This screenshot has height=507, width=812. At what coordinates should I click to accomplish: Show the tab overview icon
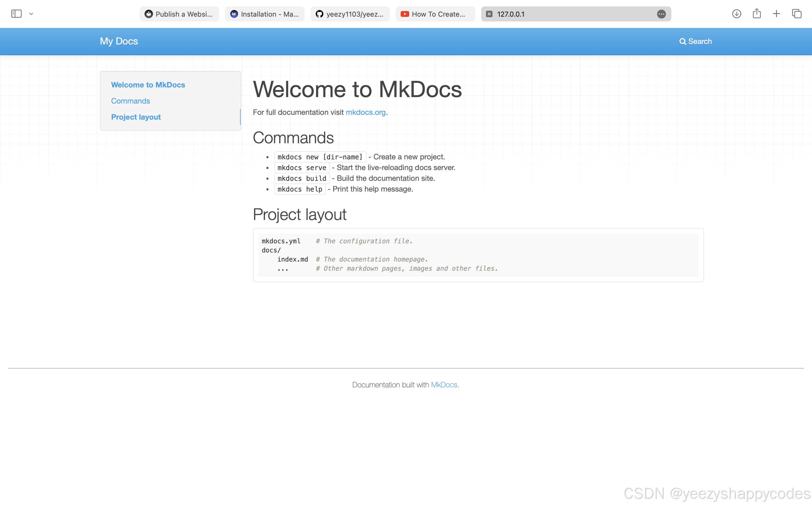(797, 14)
